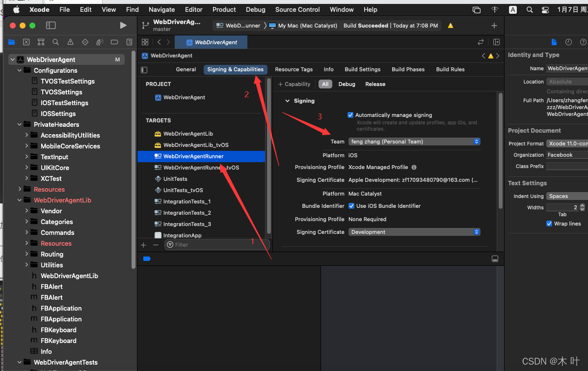This screenshot has height=371, width=588.
Task: Go back with the editor left chevron
Action: pos(159,42)
